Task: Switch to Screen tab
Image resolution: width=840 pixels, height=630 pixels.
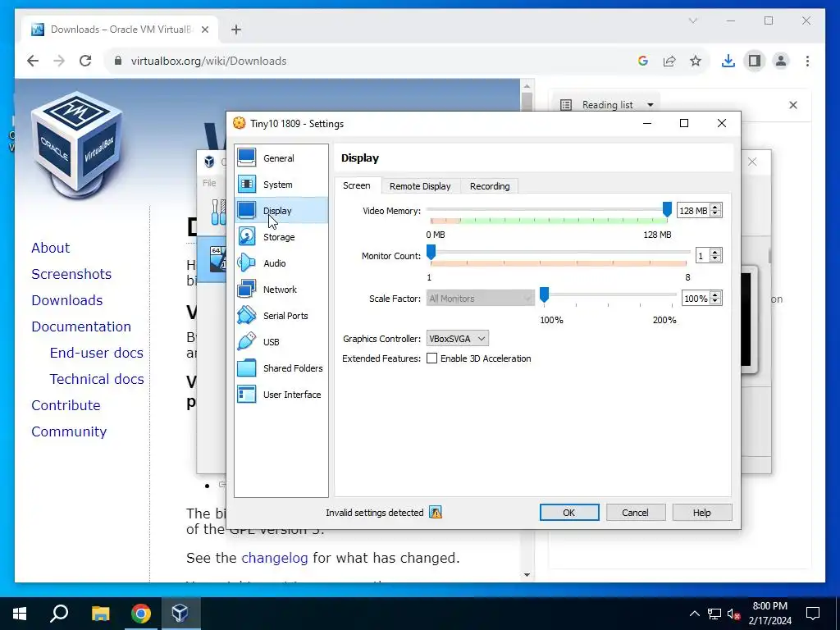Action: pos(356,185)
